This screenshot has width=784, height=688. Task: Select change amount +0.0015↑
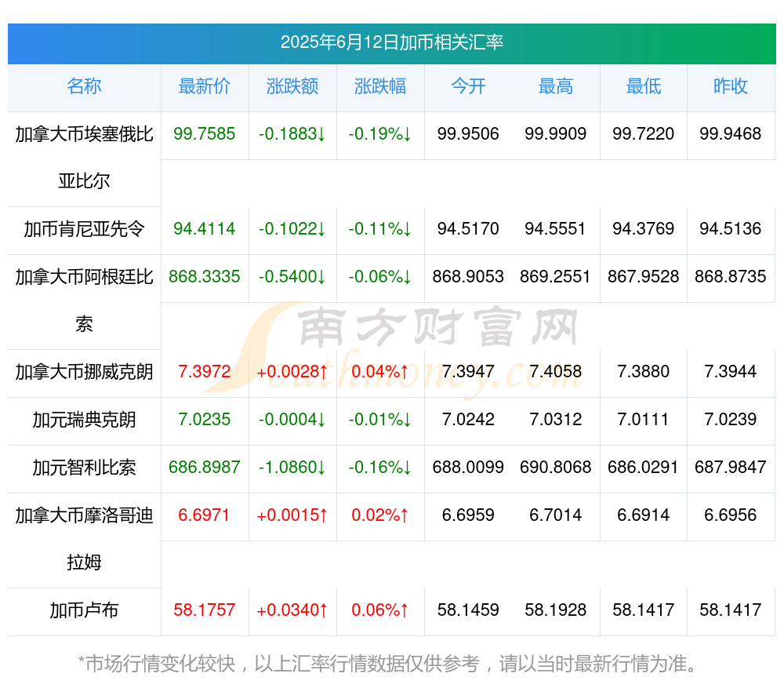(292, 515)
